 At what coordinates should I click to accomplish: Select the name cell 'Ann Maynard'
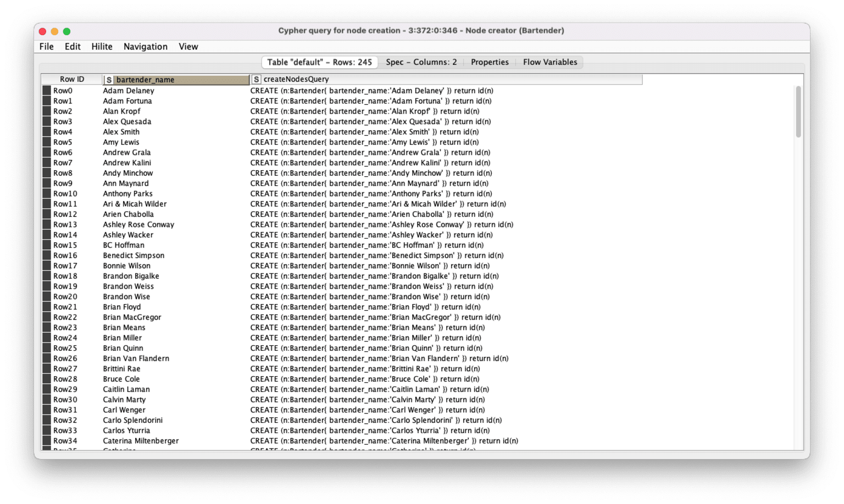coord(176,183)
